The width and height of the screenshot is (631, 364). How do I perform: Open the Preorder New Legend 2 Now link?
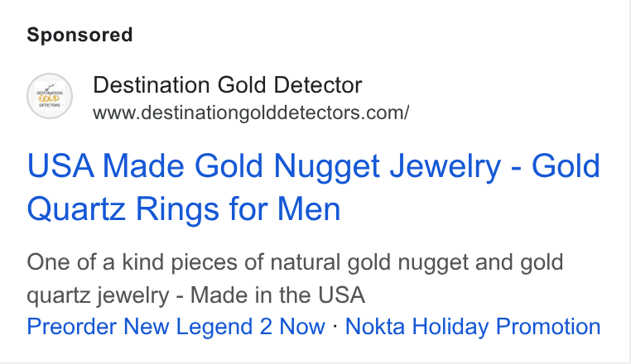[x=176, y=326]
